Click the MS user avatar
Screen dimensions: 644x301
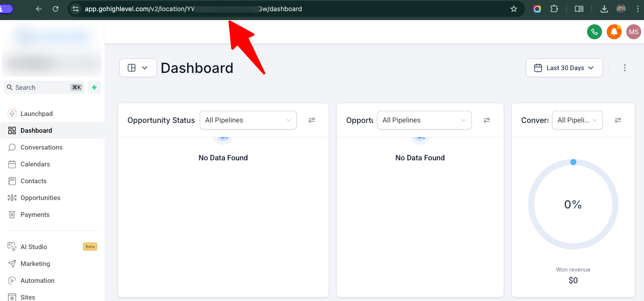pyautogui.click(x=633, y=32)
